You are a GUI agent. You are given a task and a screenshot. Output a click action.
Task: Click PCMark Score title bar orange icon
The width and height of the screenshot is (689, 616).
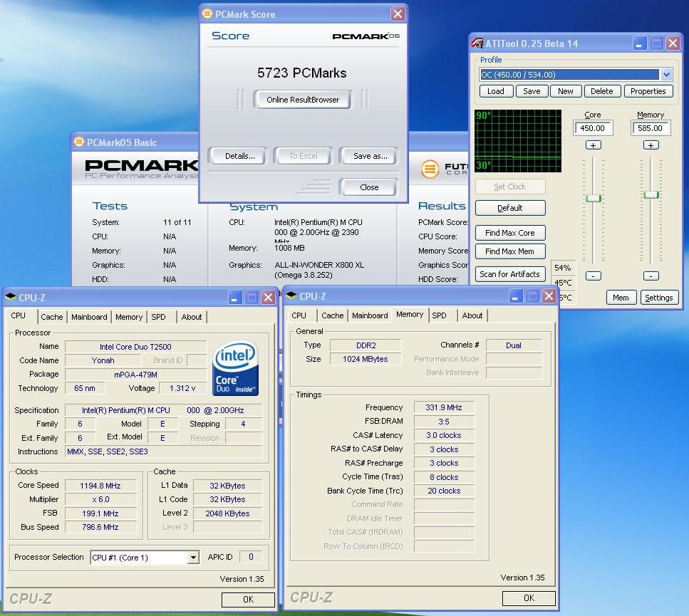click(x=207, y=14)
